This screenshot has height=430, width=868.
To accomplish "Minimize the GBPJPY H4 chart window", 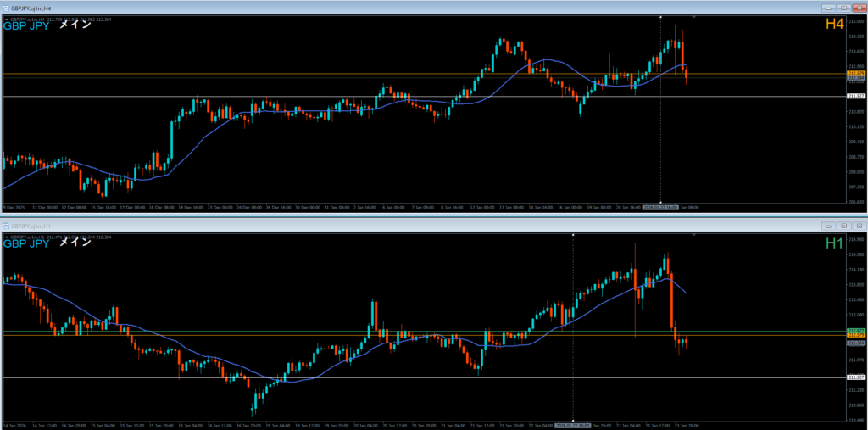I will [x=827, y=8].
